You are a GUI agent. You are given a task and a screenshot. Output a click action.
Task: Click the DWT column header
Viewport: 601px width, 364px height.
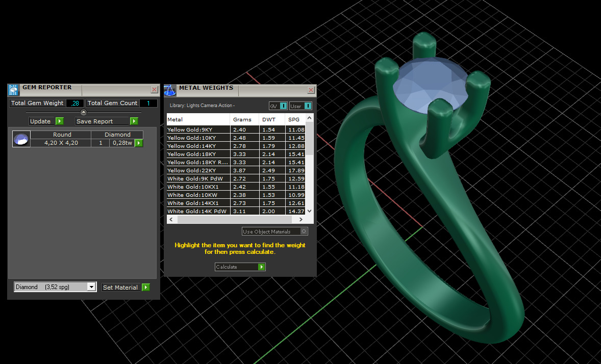(x=272, y=119)
